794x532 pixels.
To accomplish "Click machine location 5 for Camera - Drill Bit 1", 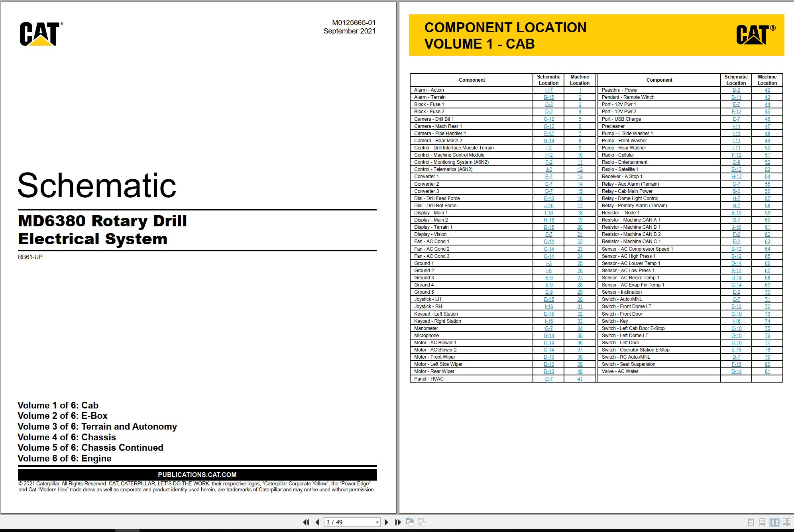I will coord(580,119).
